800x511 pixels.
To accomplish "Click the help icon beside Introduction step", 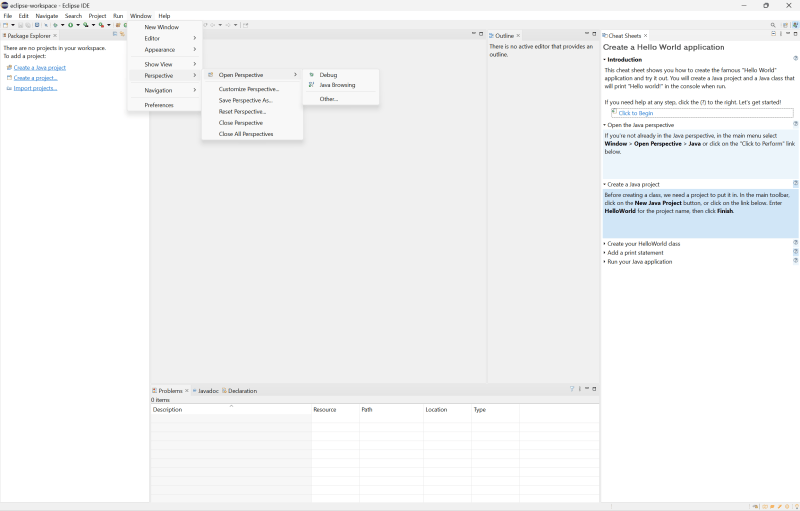I will 795,59.
